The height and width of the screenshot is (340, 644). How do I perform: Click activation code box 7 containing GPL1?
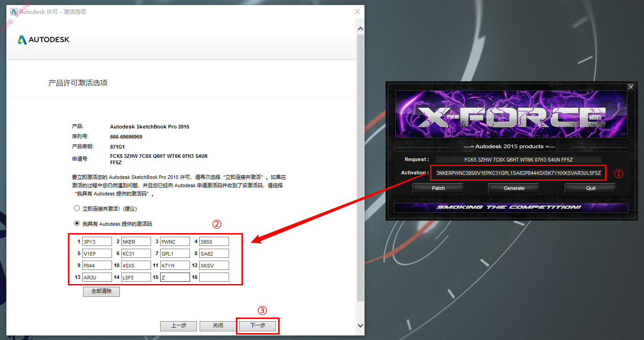[175, 253]
